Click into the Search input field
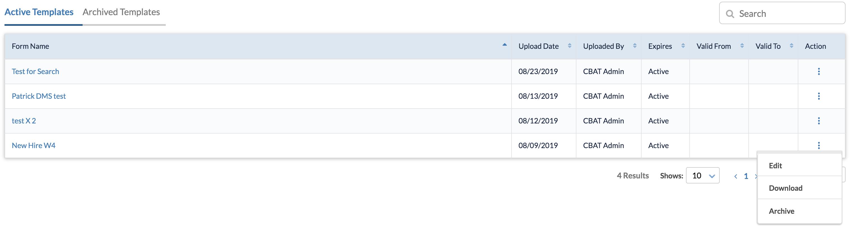868x239 pixels. (x=782, y=13)
